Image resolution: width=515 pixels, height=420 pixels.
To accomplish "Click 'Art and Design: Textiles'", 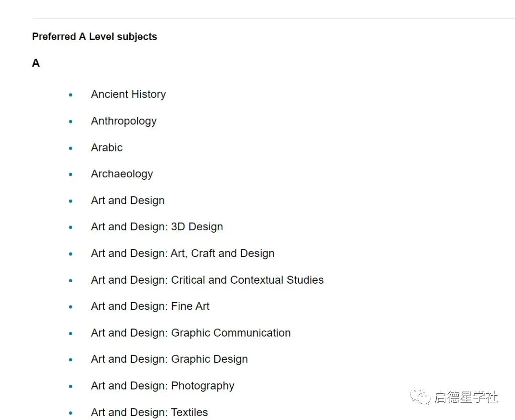I will [149, 412].
